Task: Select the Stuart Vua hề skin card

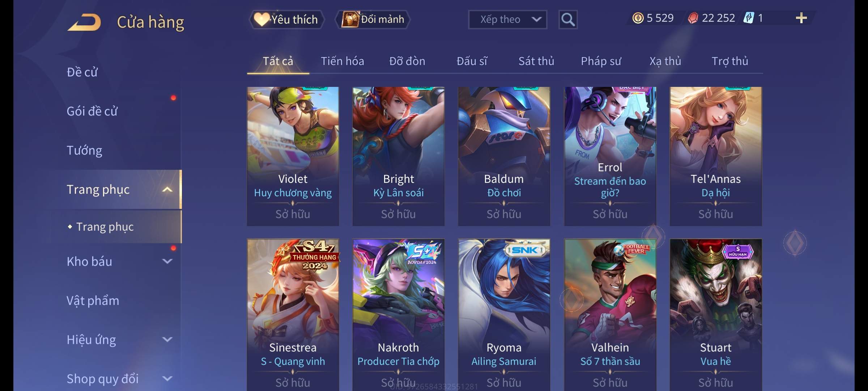Action: [716, 315]
